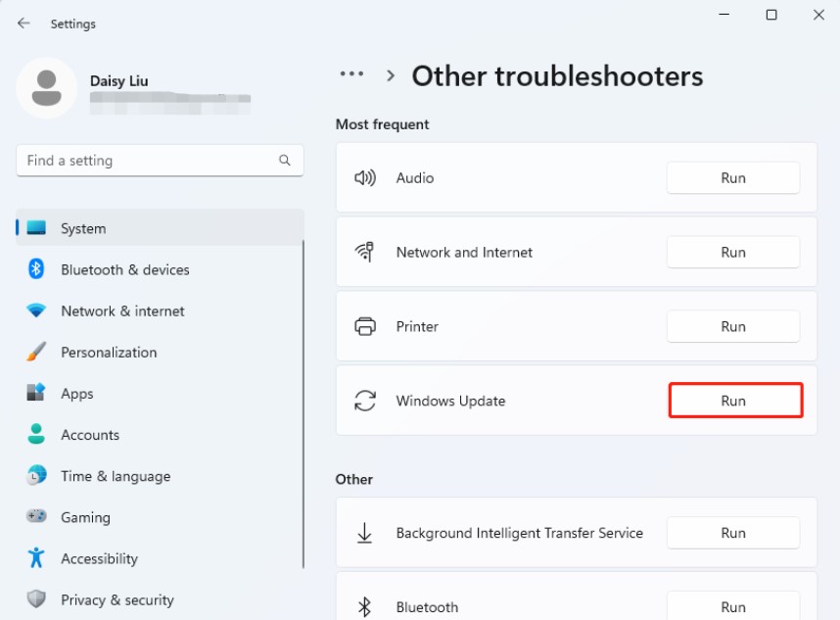Click the Audio speaker icon
The width and height of the screenshot is (840, 620).
click(x=365, y=177)
